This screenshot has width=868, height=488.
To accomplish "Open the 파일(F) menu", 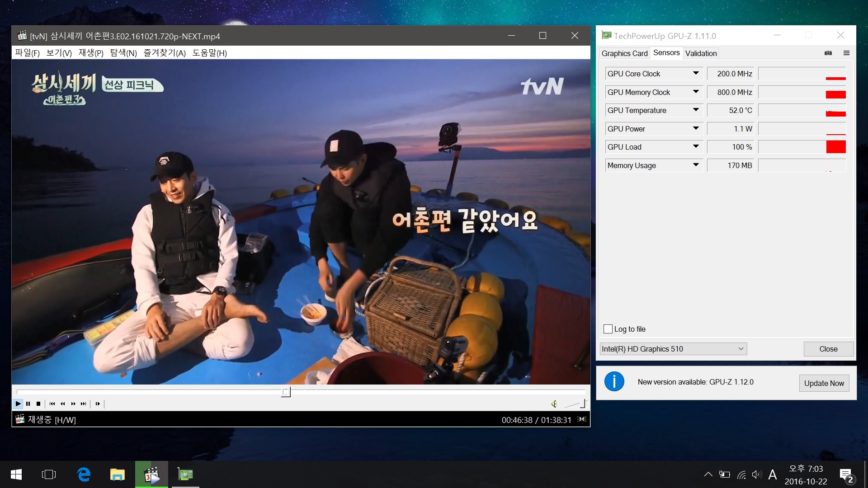I will 27,53.
